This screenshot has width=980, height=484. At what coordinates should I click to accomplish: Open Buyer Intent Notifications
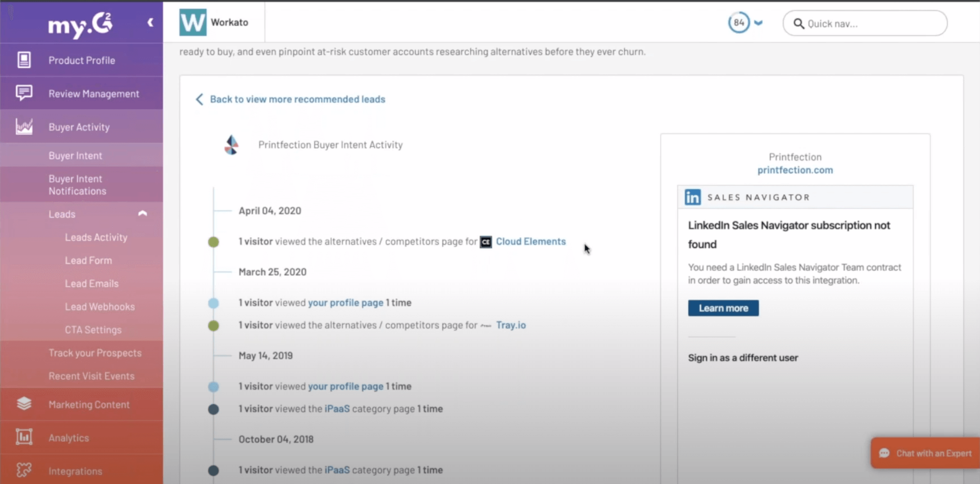tap(81, 185)
